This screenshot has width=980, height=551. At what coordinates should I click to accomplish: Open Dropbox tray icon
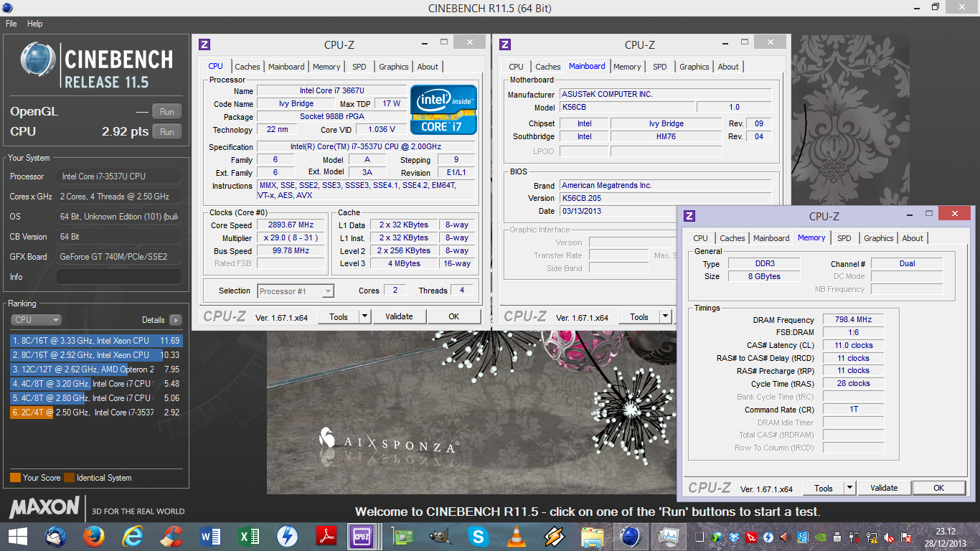(733, 537)
